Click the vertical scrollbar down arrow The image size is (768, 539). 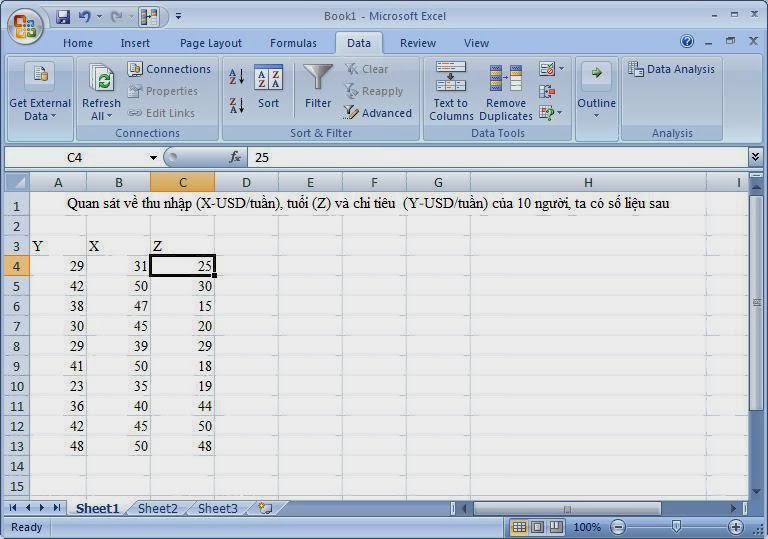point(756,491)
